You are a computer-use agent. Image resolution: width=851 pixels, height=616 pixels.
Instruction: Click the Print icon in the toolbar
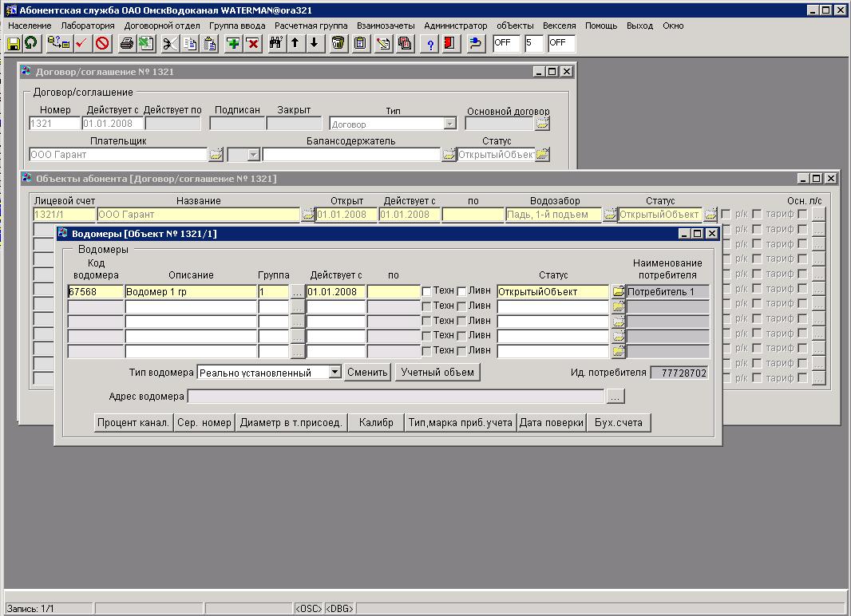(x=126, y=43)
